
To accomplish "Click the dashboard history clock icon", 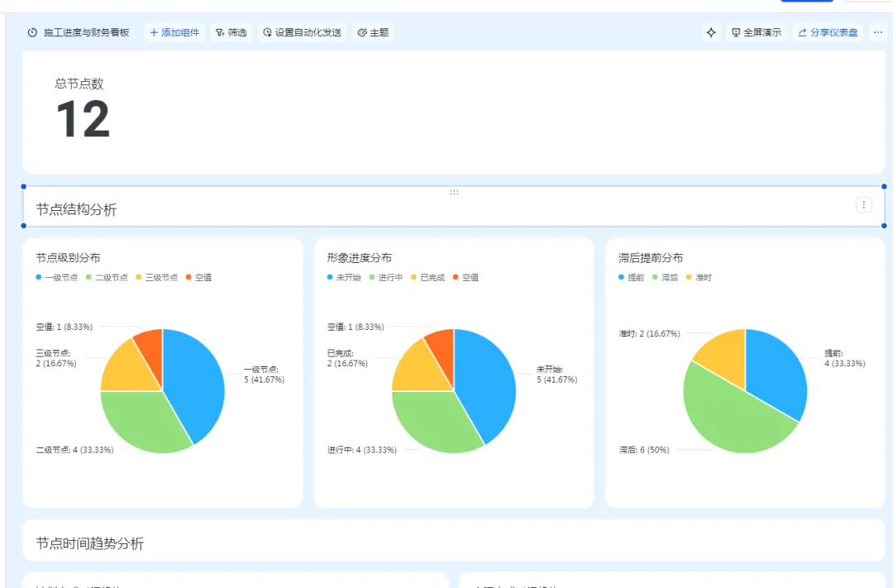I will click(x=32, y=32).
